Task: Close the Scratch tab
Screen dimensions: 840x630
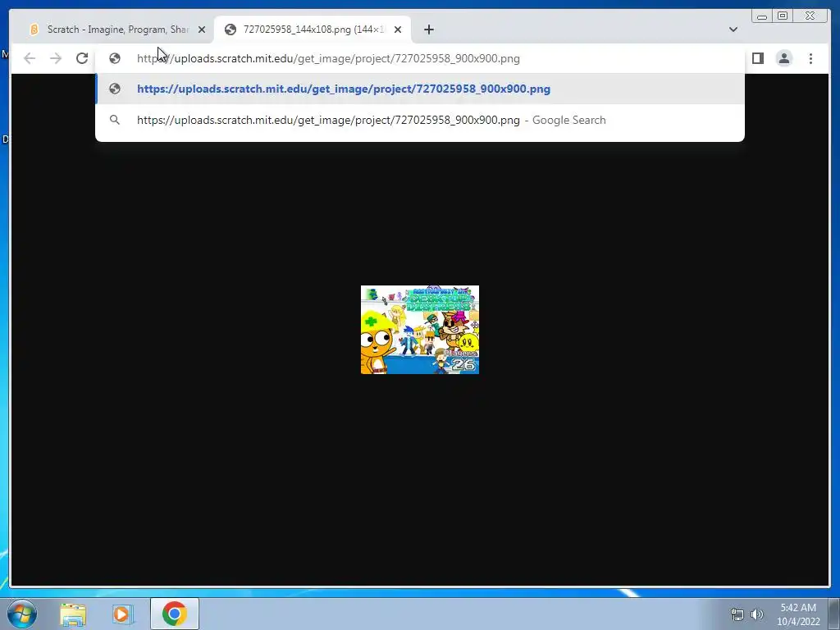Action: pyautogui.click(x=202, y=30)
